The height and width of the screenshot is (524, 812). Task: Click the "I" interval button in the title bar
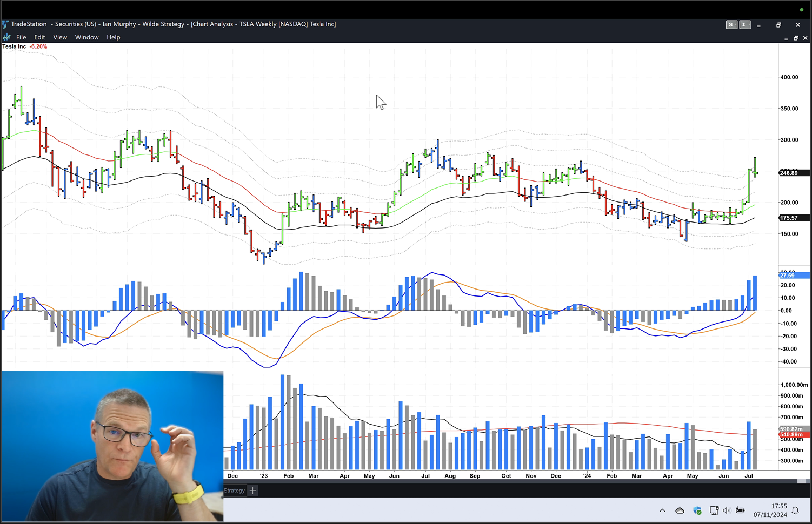(x=743, y=24)
